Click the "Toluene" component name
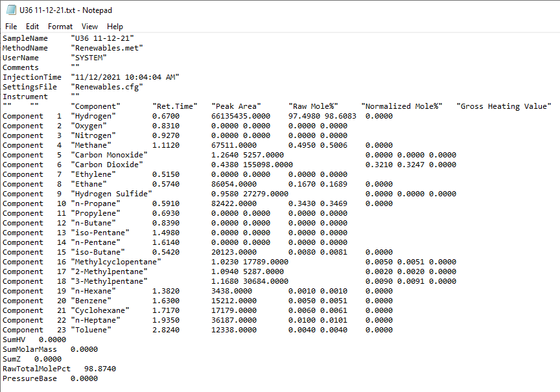Image resolution: width=560 pixels, height=392 pixels. point(91,330)
